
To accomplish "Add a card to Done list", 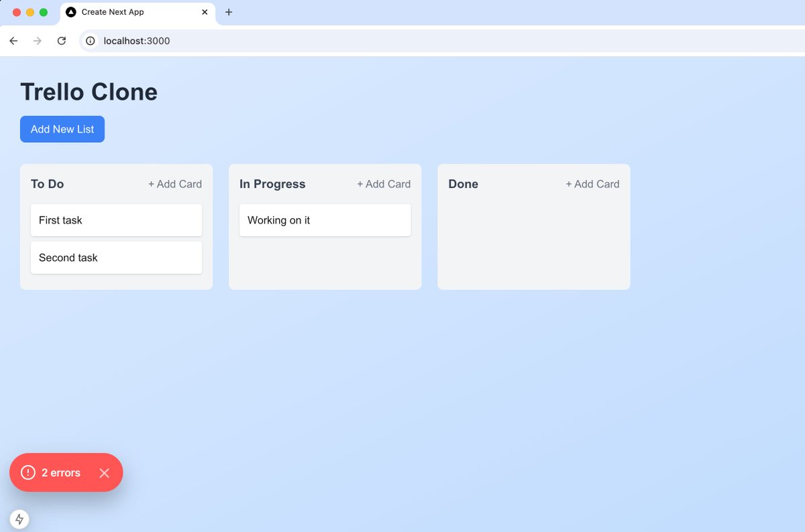I will click(x=592, y=184).
